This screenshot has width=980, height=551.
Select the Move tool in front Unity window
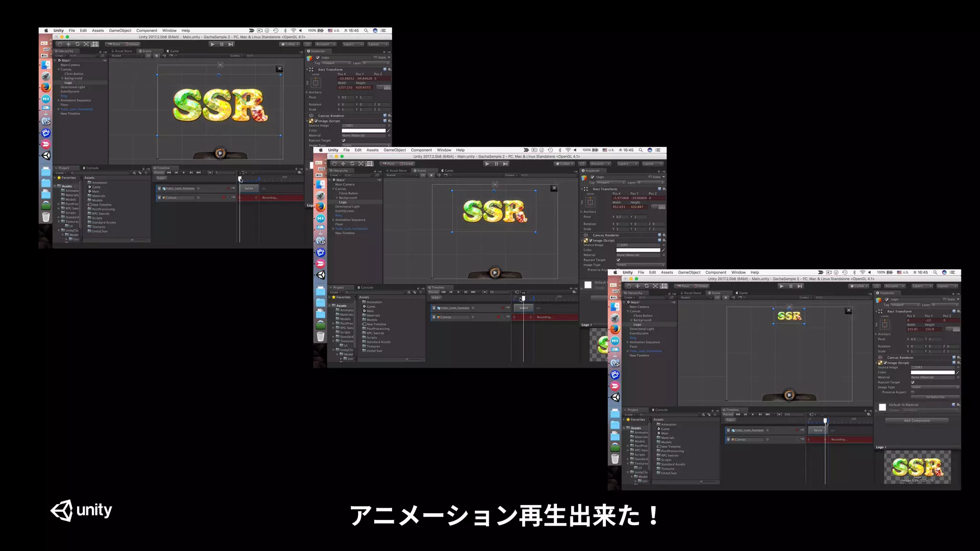637,286
